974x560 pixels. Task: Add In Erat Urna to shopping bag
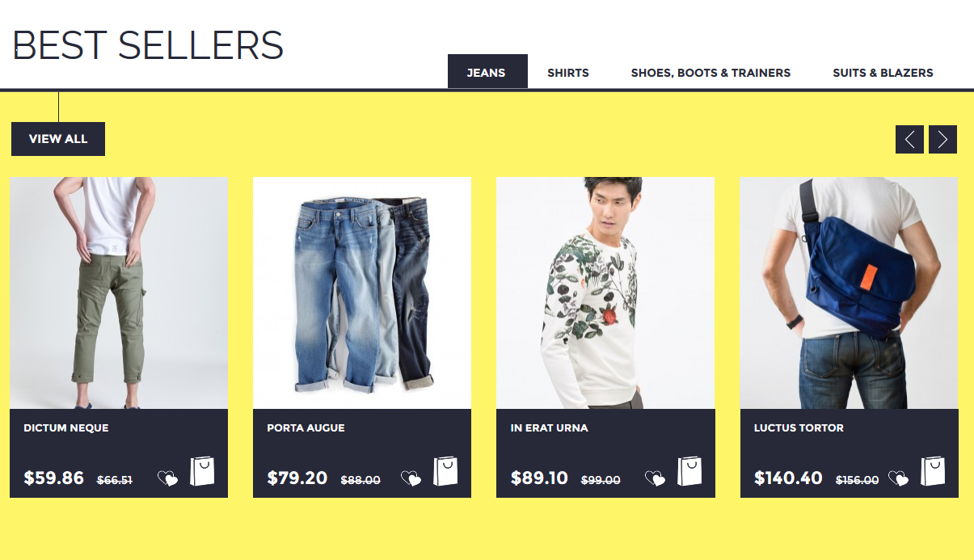click(x=689, y=471)
